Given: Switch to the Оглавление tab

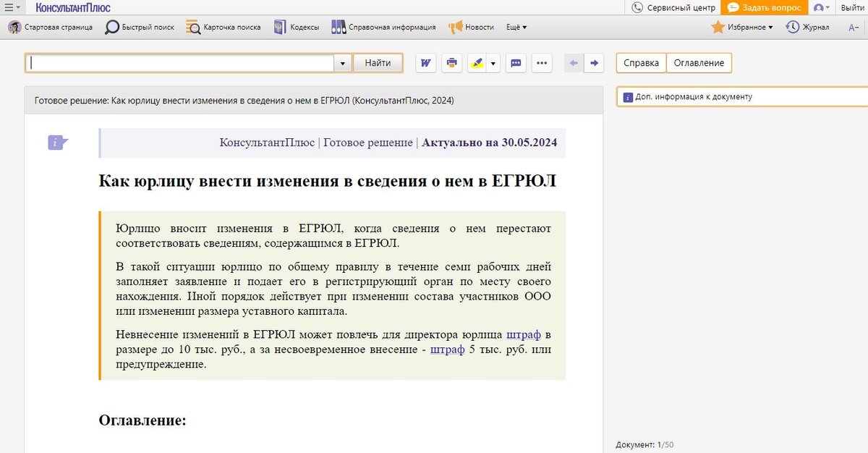Looking at the screenshot, I should [x=699, y=63].
